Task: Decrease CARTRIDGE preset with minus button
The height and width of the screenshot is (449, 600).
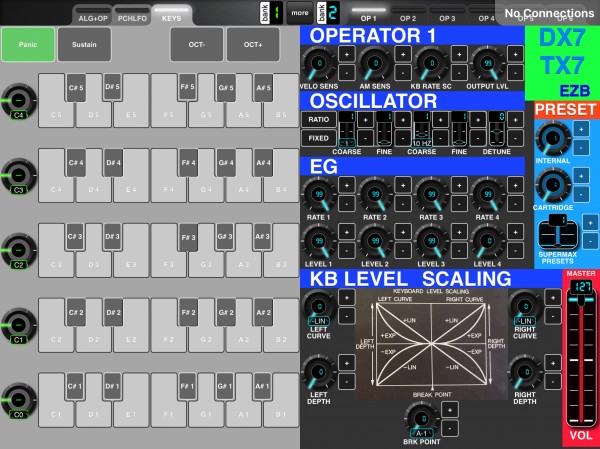Action: [581, 194]
